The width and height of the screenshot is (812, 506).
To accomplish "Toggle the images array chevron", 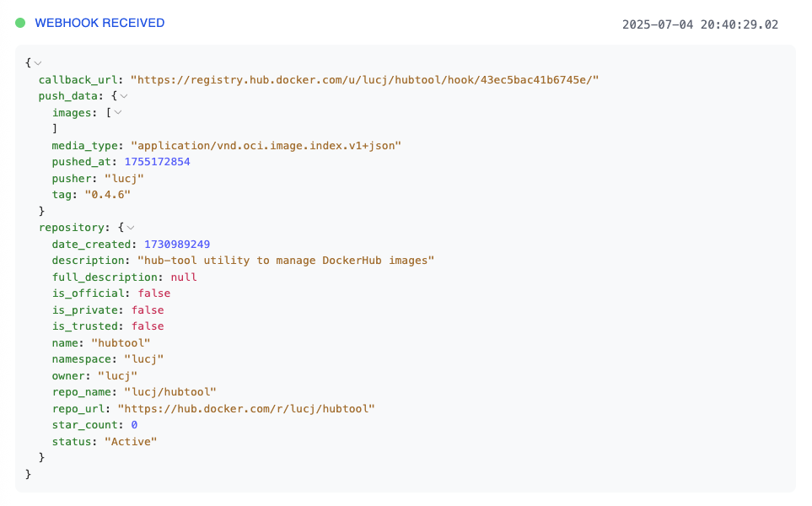I will [x=118, y=113].
